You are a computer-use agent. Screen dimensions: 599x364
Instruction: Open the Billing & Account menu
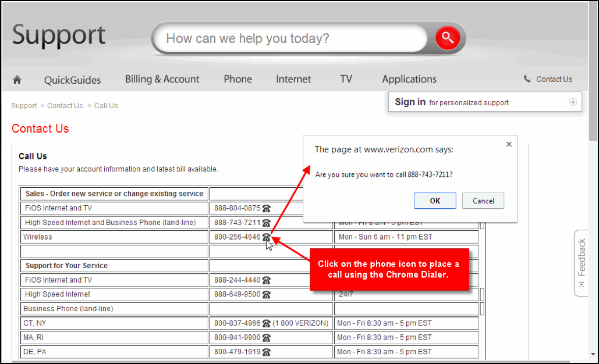[x=162, y=79]
